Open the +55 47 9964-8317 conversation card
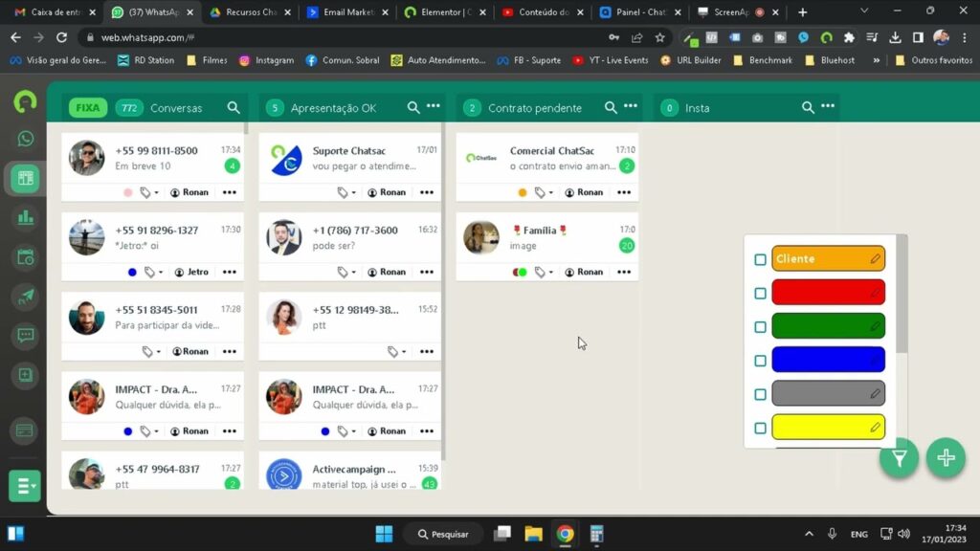Viewport: 980px width, 551px height. (152, 472)
